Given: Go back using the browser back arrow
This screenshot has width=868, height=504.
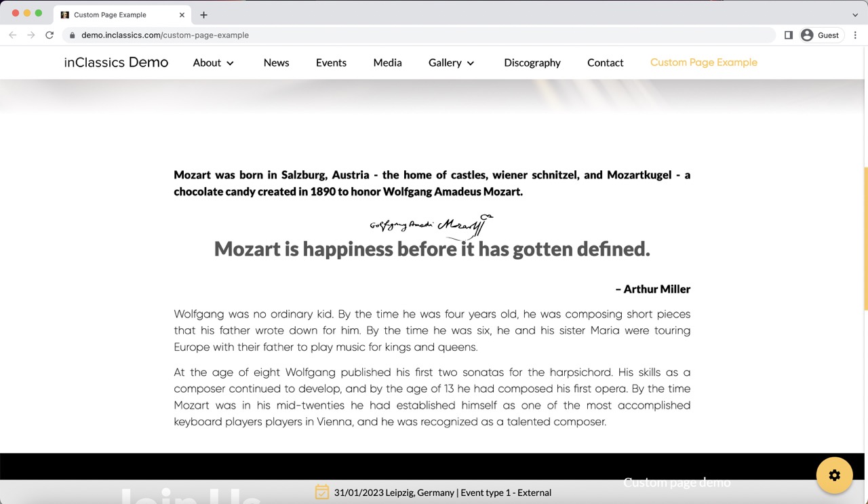Looking at the screenshot, I should tap(12, 35).
